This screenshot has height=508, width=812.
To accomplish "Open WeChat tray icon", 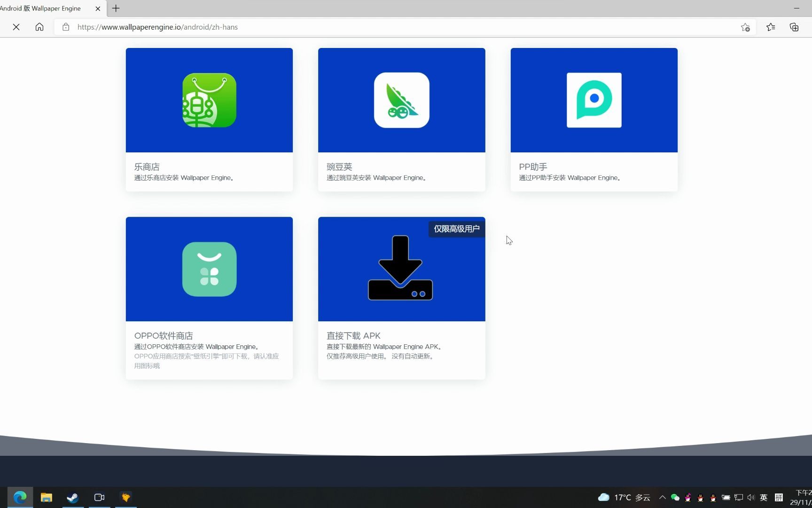I will (x=675, y=497).
